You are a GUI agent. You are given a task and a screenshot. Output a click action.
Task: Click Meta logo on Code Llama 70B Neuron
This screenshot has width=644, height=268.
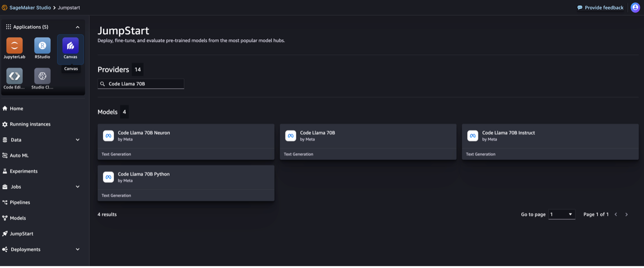pyautogui.click(x=109, y=136)
